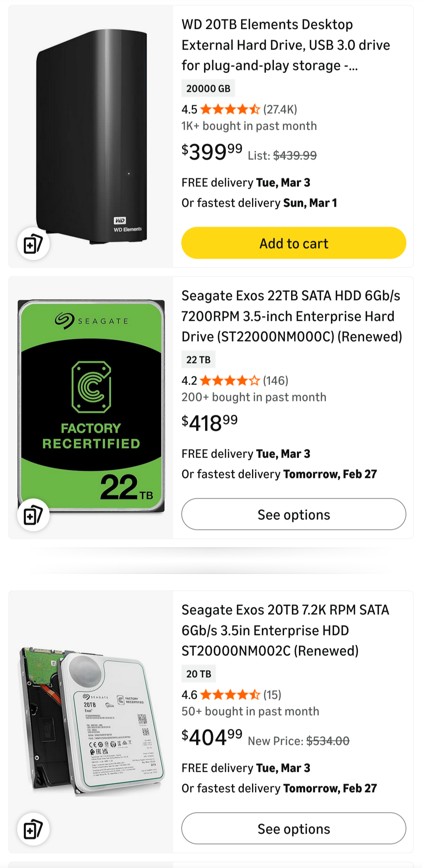Screen dimensions: 422x868
Task: Tap compare icon on Seagate 20TB image
Action: click(33, 829)
